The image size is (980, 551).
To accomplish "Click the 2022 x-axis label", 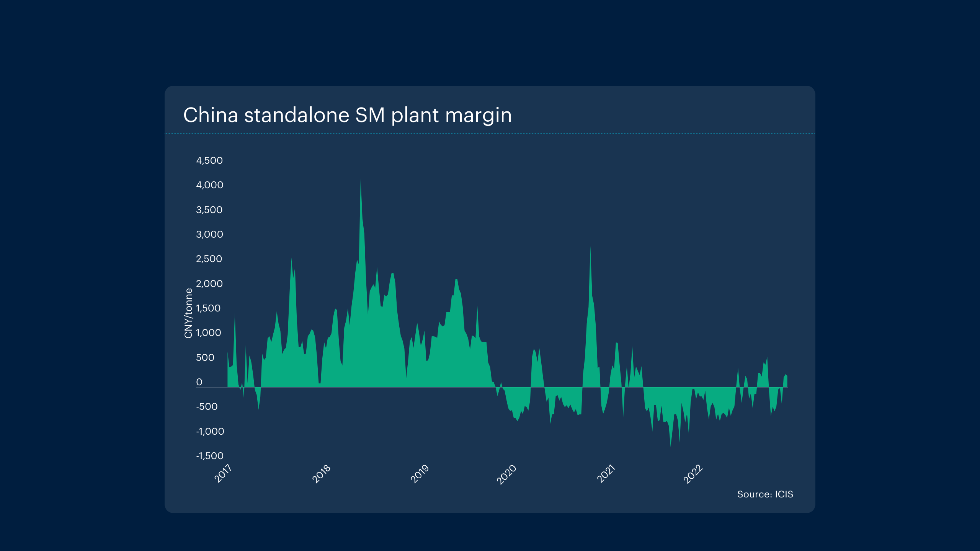I will pyautogui.click(x=693, y=474).
